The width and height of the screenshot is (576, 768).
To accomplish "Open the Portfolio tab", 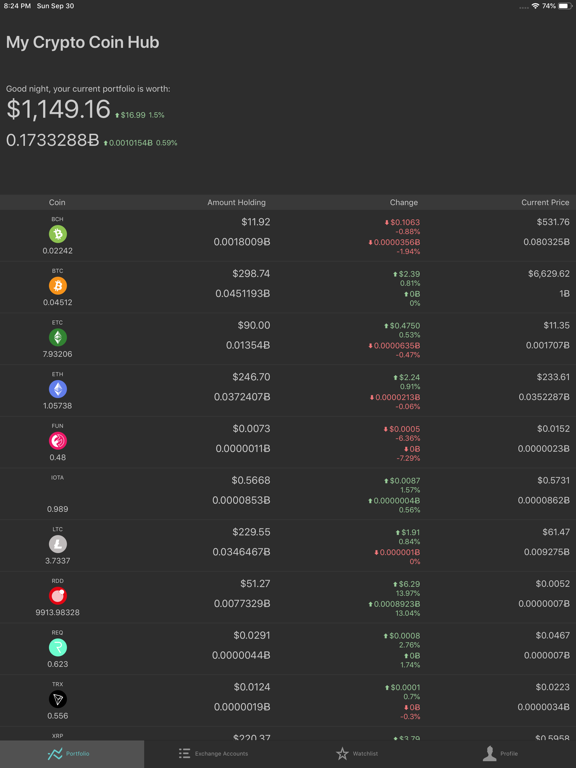I will coord(72,754).
